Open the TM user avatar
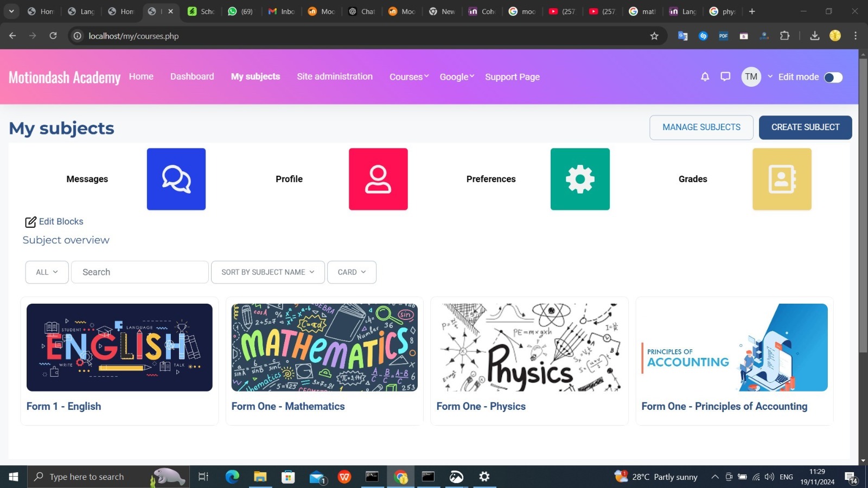The image size is (868, 488). [751, 76]
